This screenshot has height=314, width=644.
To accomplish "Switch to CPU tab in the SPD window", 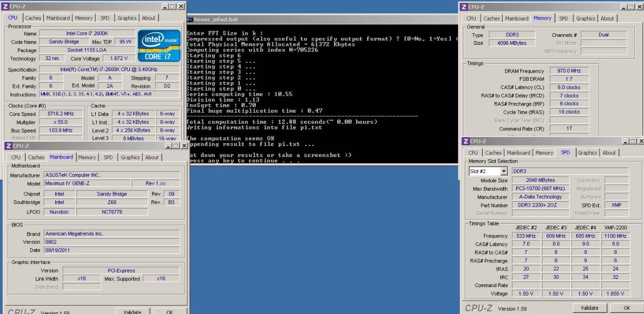I will [x=473, y=153].
